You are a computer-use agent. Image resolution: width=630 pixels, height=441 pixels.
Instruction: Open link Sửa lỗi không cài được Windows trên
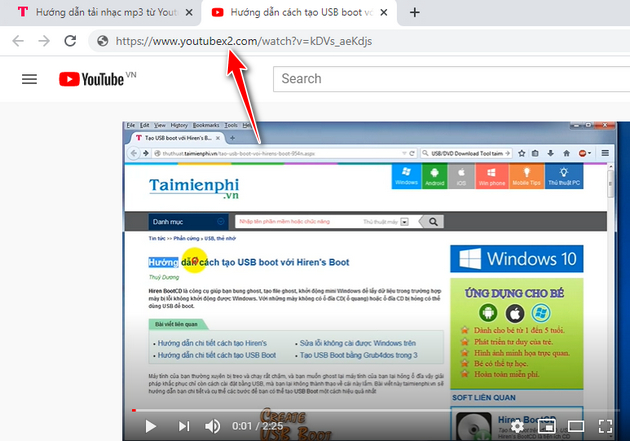pos(358,343)
